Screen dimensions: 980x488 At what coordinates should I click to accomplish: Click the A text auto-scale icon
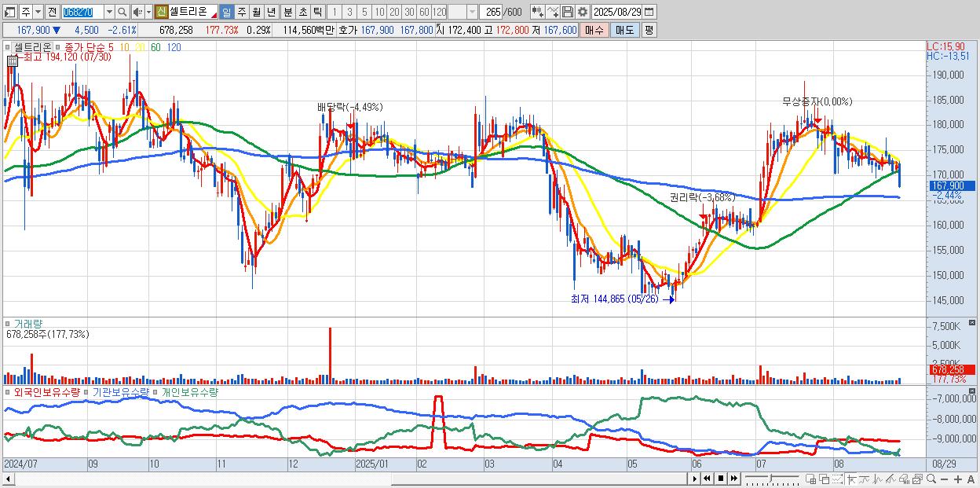[971, 479]
